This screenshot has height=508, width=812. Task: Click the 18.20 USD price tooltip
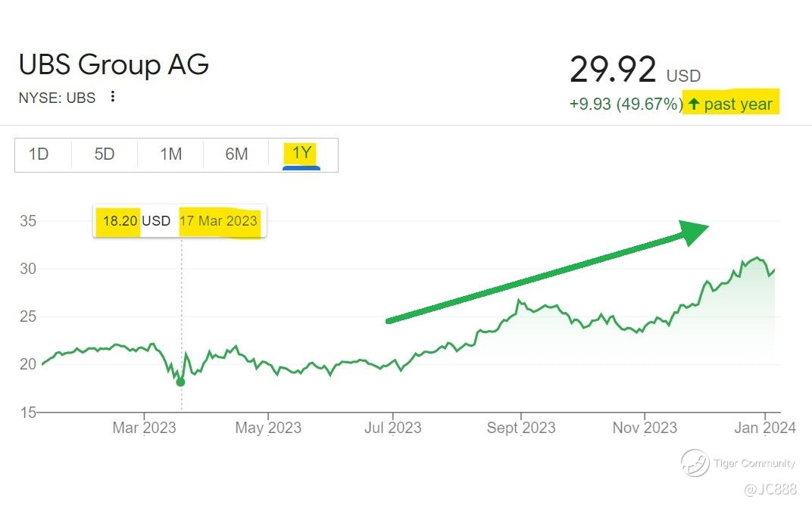click(136, 222)
